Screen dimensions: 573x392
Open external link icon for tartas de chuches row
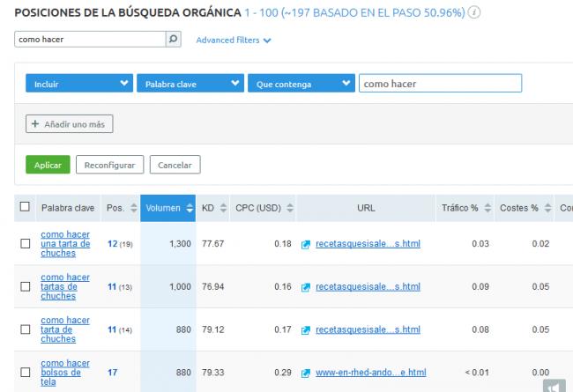(306, 287)
